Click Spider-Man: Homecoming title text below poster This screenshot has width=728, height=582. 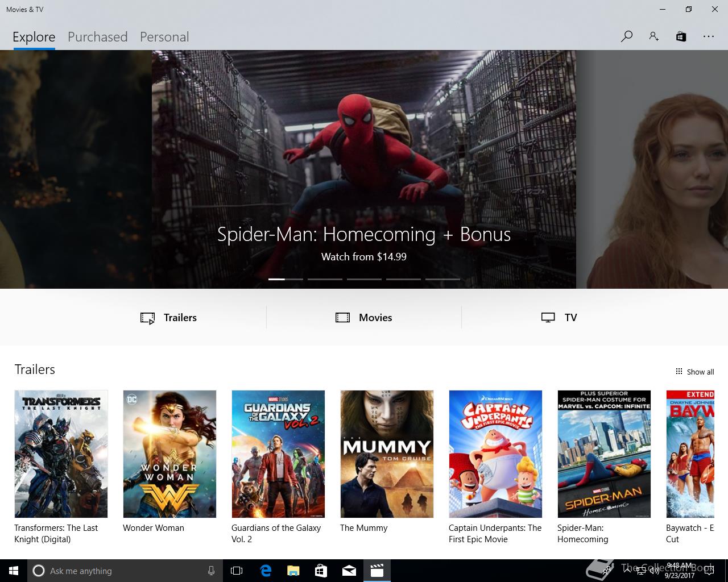click(x=583, y=534)
